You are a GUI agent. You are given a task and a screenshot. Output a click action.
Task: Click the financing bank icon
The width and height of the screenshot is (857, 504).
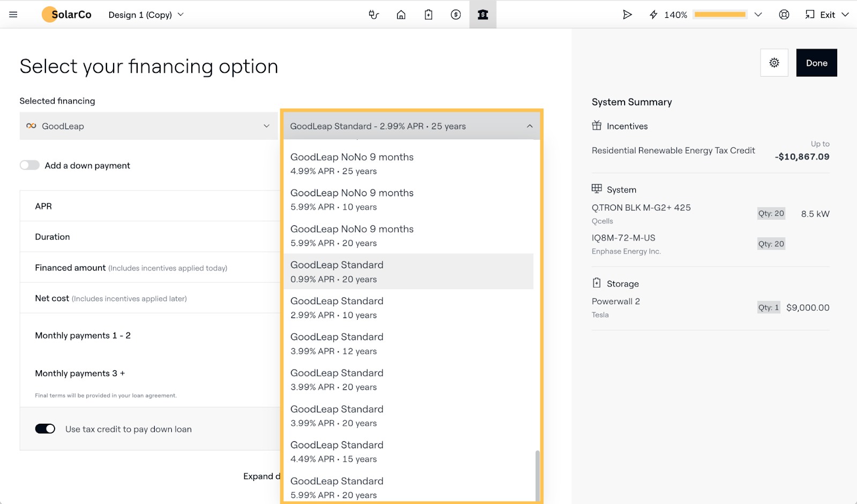[483, 14]
